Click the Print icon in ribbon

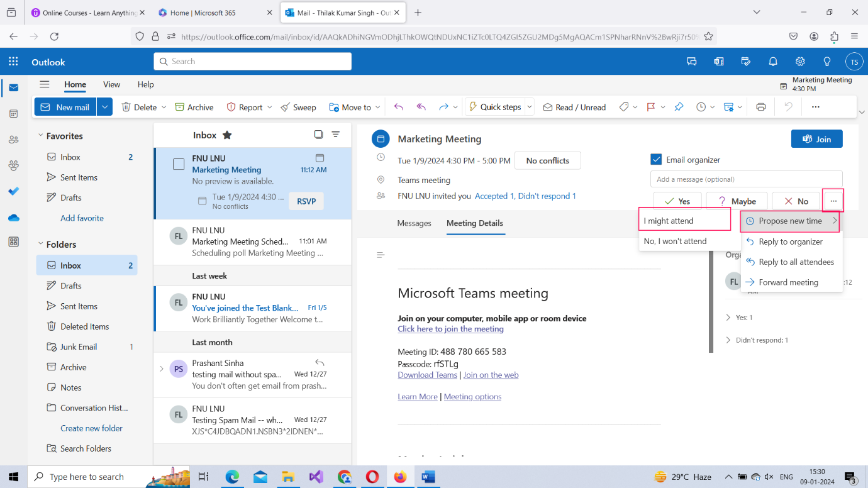(x=761, y=107)
